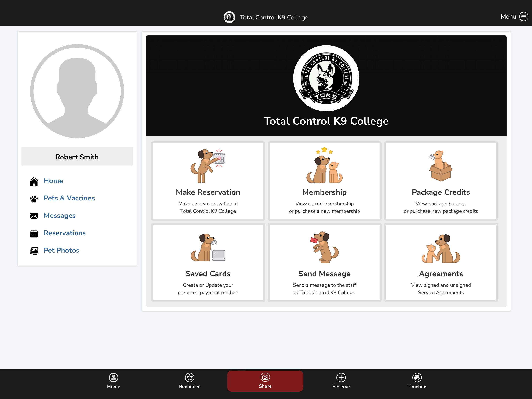Click Total Control K9 College header title
Viewport: 532px width, 399px height.
[x=274, y=17]
